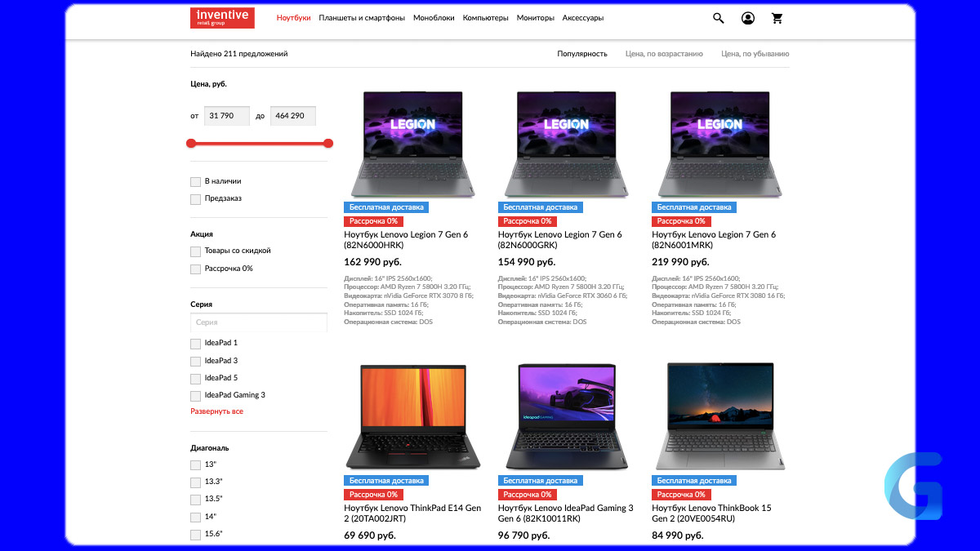
Task: Check Товары со скидкой filter
Action: (195, 251)
